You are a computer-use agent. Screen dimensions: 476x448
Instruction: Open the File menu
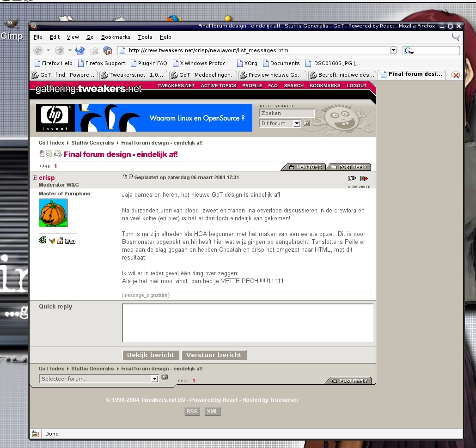pos(38,37)
